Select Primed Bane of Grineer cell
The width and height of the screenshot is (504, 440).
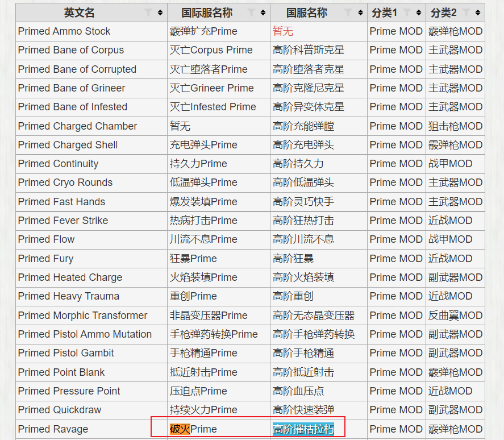pyautogui.click(x=91, y=88)
